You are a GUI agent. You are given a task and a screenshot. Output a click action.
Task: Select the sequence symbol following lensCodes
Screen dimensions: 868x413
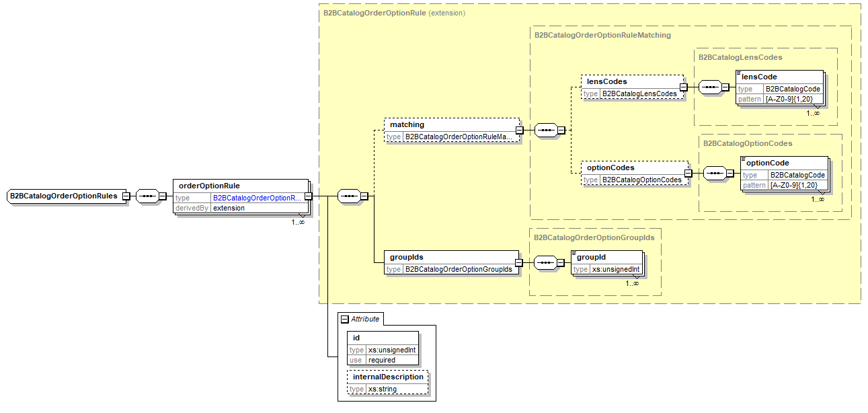[x=709, y=87]
